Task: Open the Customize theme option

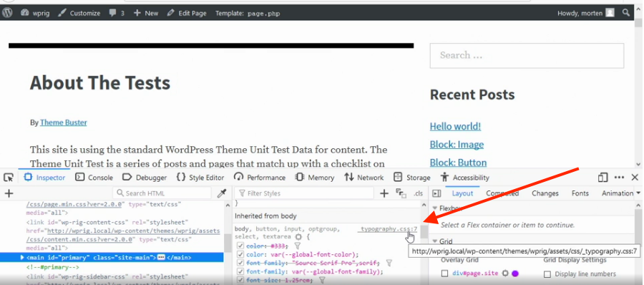Action: coord(79,13)
